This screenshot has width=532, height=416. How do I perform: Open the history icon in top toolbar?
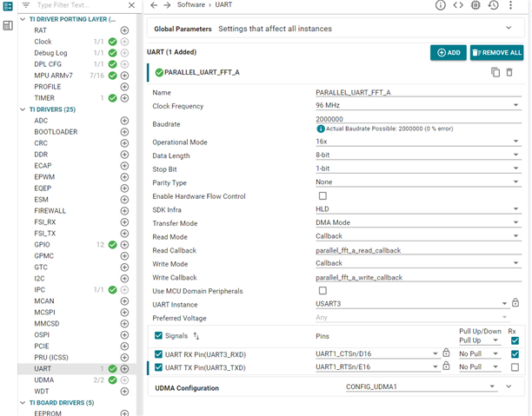[493, 5]
